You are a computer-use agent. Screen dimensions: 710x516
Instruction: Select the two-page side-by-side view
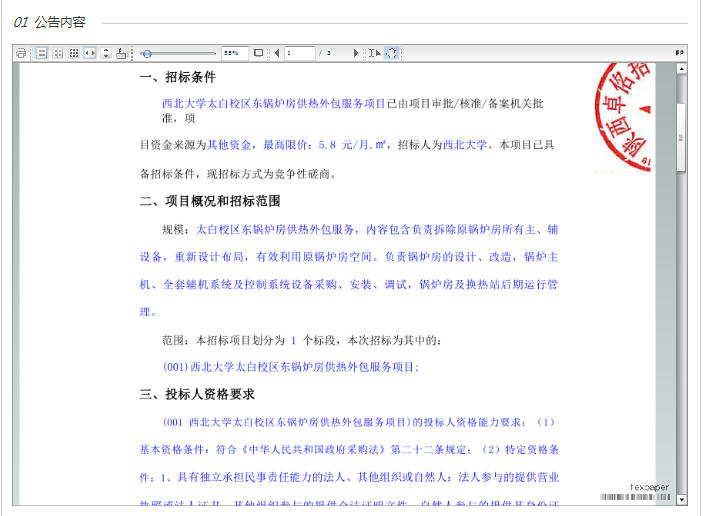coord(57,53)
